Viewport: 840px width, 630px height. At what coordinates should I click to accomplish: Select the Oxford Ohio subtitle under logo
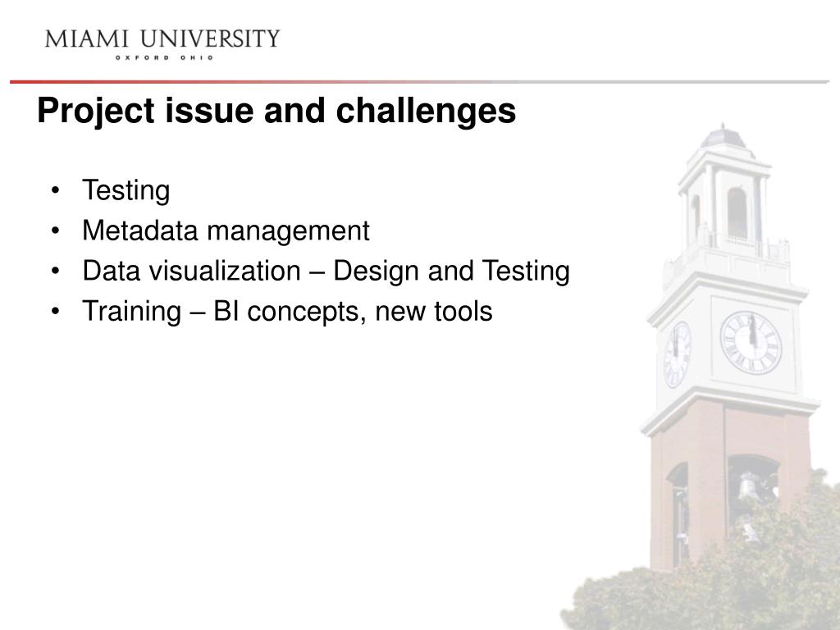pos(164,57)
